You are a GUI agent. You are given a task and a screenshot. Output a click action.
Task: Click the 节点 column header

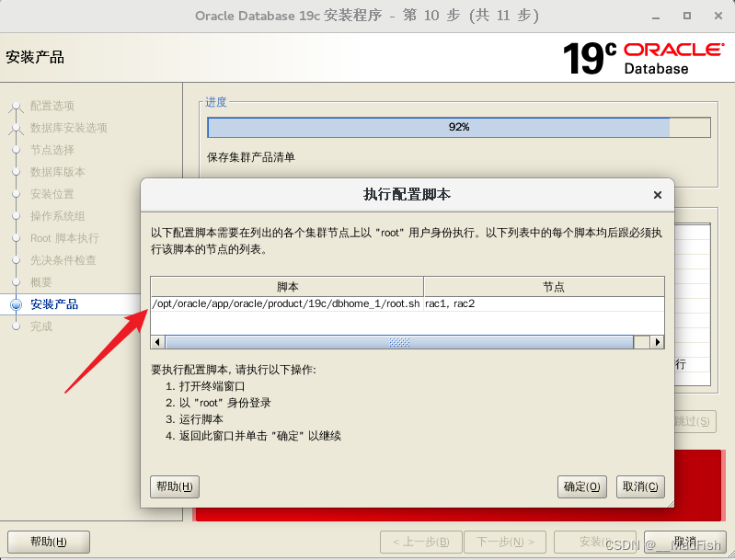click(x=545, y=286)
